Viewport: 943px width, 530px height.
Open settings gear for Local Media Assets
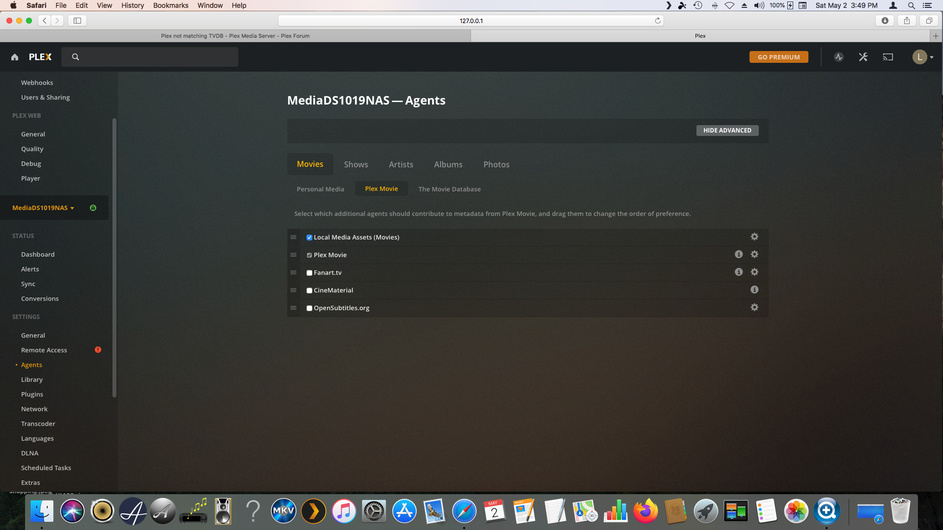tap(754, 237)
